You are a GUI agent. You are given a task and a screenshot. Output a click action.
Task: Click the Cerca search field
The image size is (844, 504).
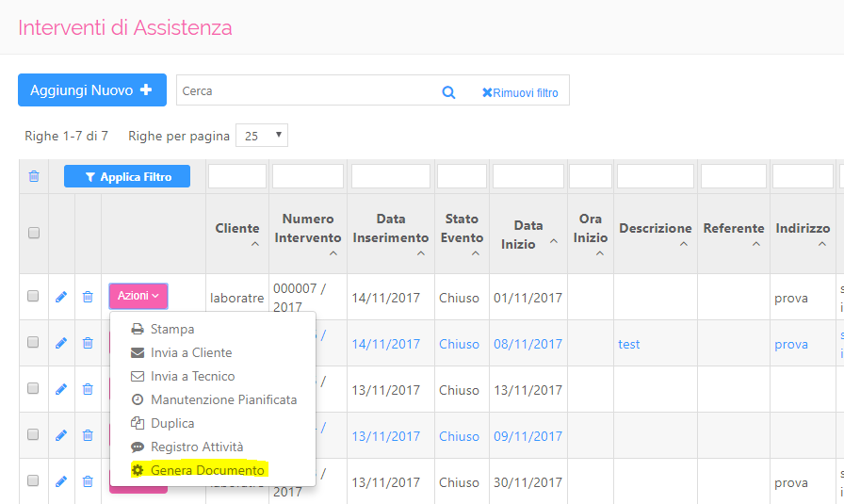[x=307, y=91]
